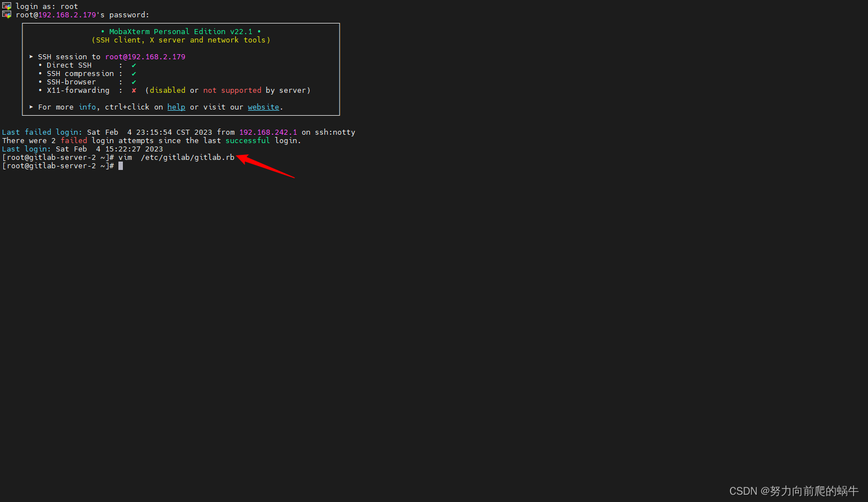868x502 pixels.
Task: Click the 'ssh:notty' text
Action: 335,132
